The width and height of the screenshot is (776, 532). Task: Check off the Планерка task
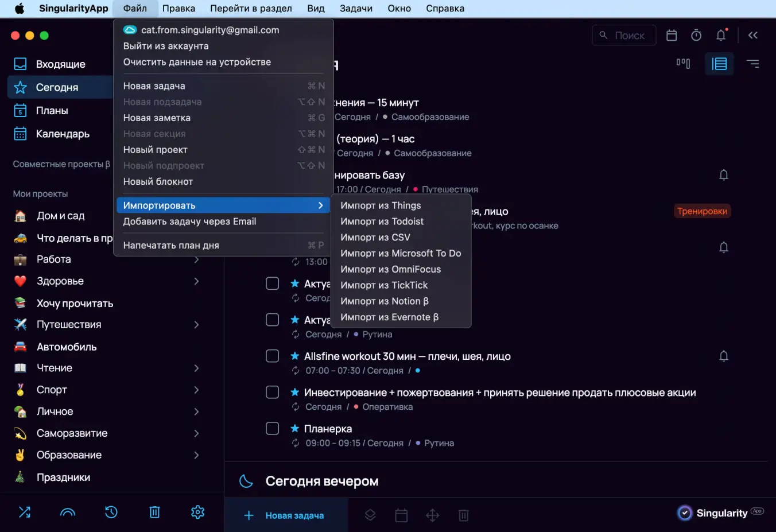click(x=273, y=429)
